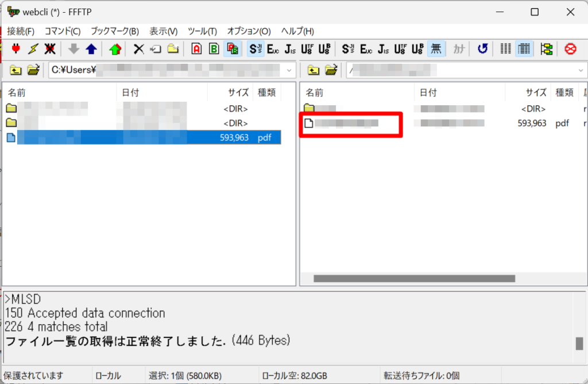Click the red Abort transfer icon
The height and width of the screenshot is (384, 588).
coord(570,49)
